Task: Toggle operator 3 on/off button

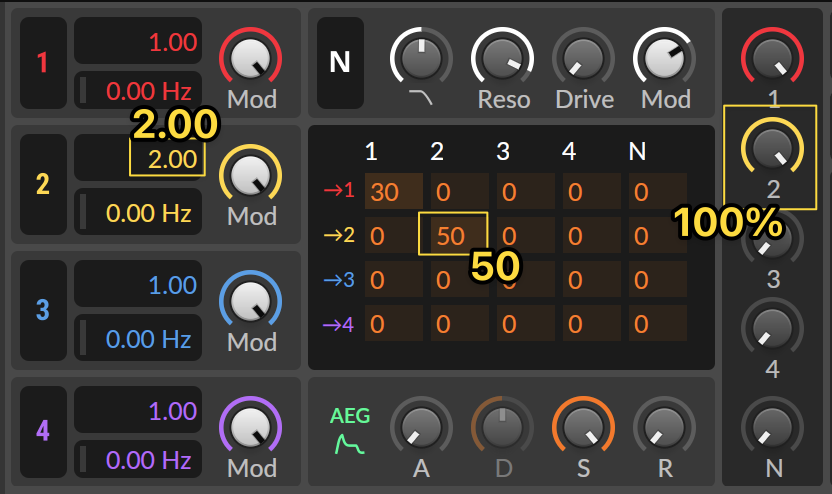Action: click(x=44, y=310)
